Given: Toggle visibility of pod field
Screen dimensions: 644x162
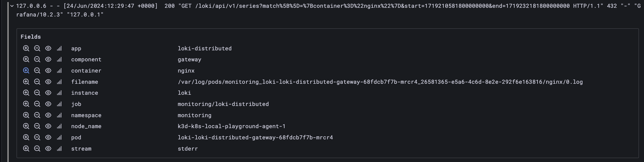Looking at the screenshot, I should pos(48,137).
